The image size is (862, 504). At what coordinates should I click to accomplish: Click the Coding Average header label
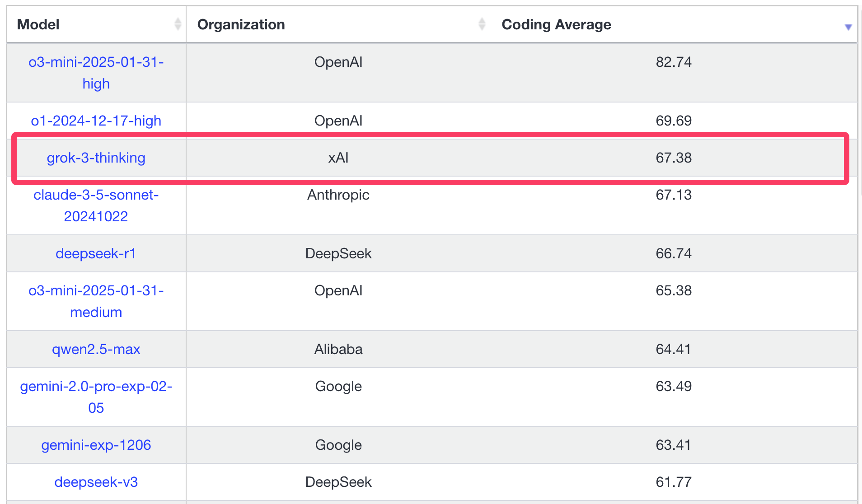[x=556, y=24]
